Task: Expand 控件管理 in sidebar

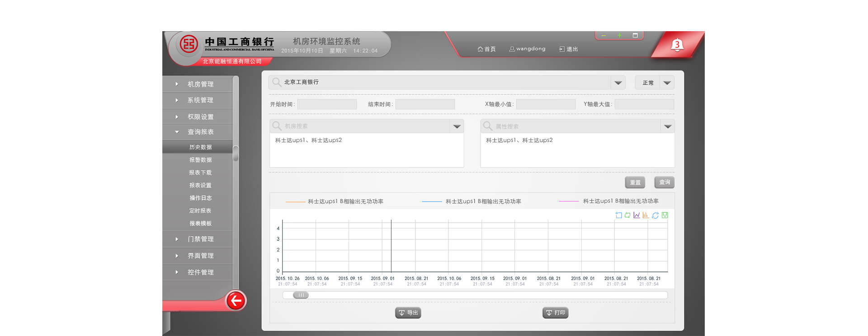Action: (198, 272)
